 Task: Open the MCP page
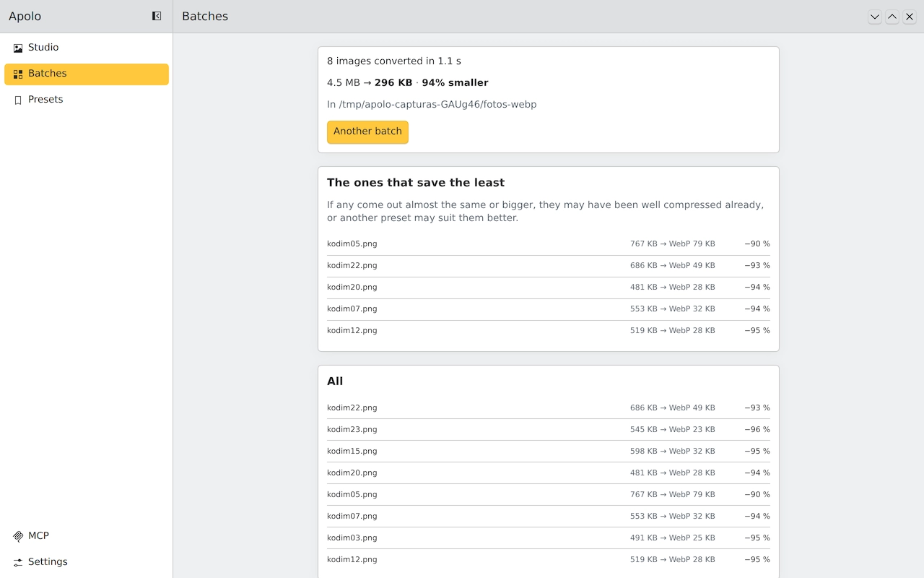(x=87, y=536)
